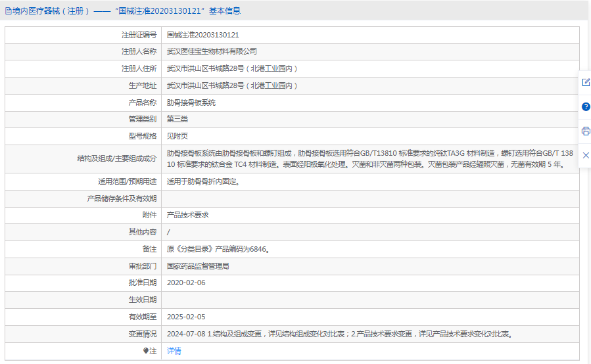Click the 结构及组成/主要组成成分 label
The height and width of the screenshot is (364, 591).
117,158
